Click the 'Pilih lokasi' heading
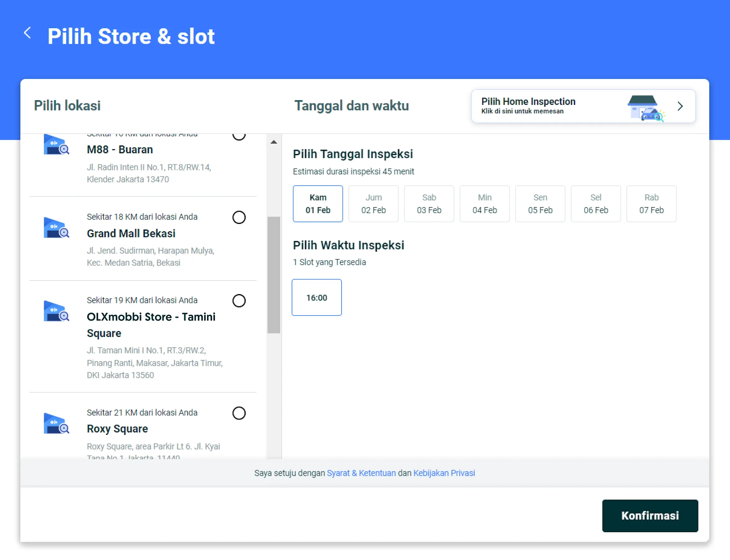The width and height of the screenshot is (730, 560). pos(67,106)
